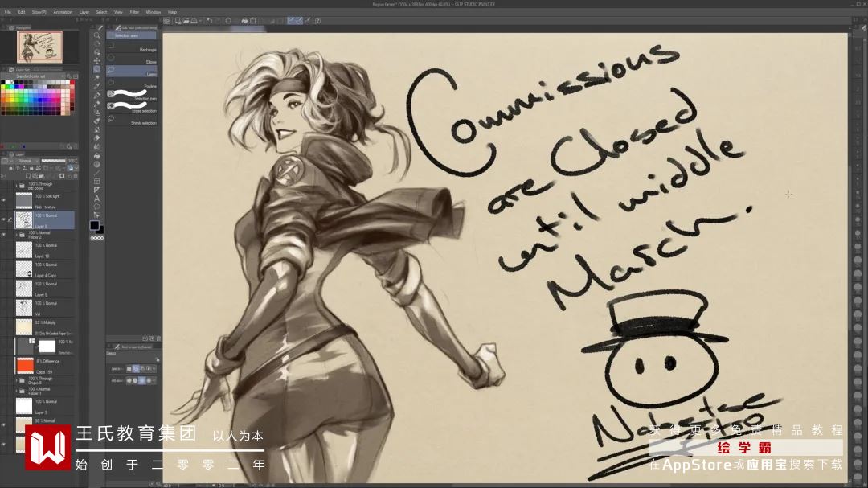This screenshot has width=868, height=488.
Task: Select the Auto select wand tool
Action: tap(97, 77)
